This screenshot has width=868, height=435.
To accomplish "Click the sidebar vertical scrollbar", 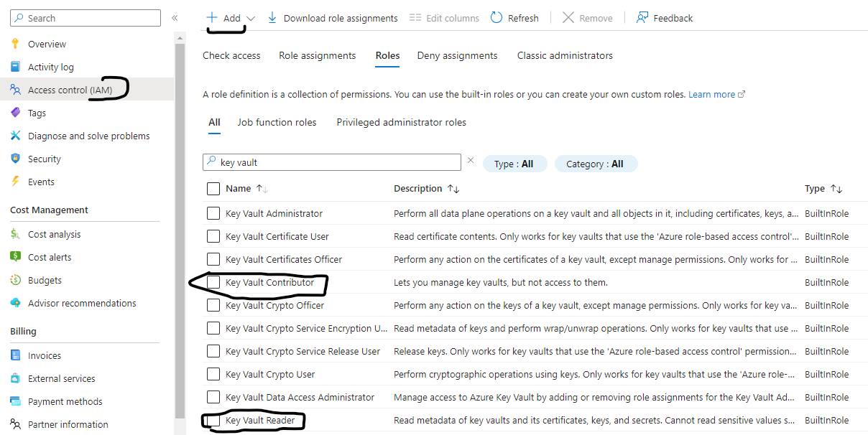I will pyautogui.click(x=180, y=230).
